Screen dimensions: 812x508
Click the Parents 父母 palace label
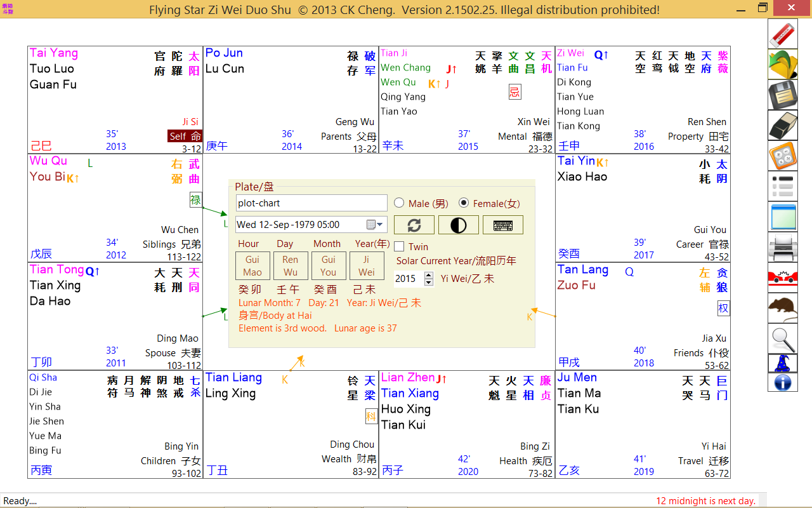pos(348,136)
